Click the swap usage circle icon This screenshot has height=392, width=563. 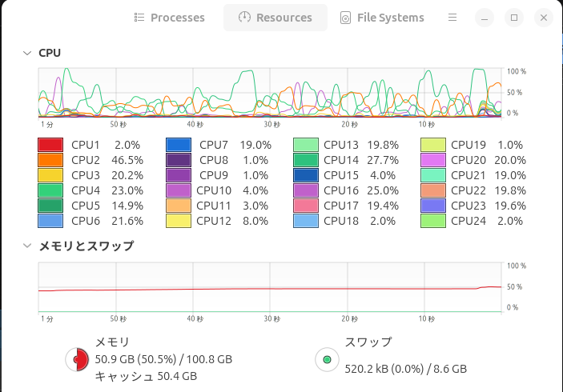(x=327, y=360)
